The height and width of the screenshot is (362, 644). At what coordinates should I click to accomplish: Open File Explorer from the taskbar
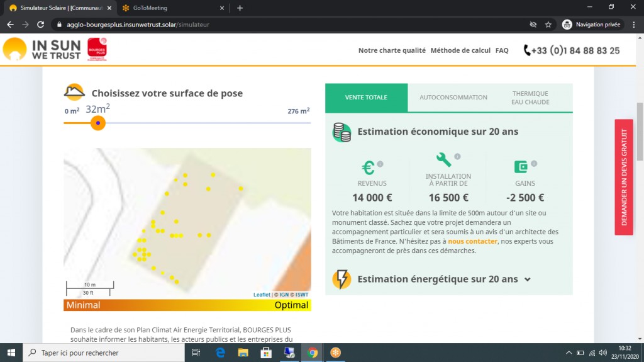click(243, 353)
